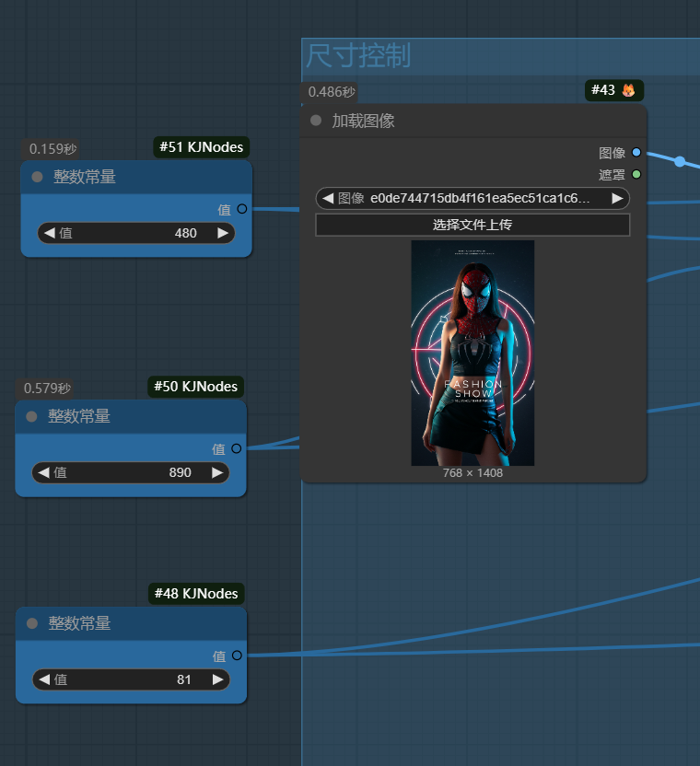Viewport: 700px width, 766px height.
Task: Select the next image with right arrow
Action: click(617, 198)
